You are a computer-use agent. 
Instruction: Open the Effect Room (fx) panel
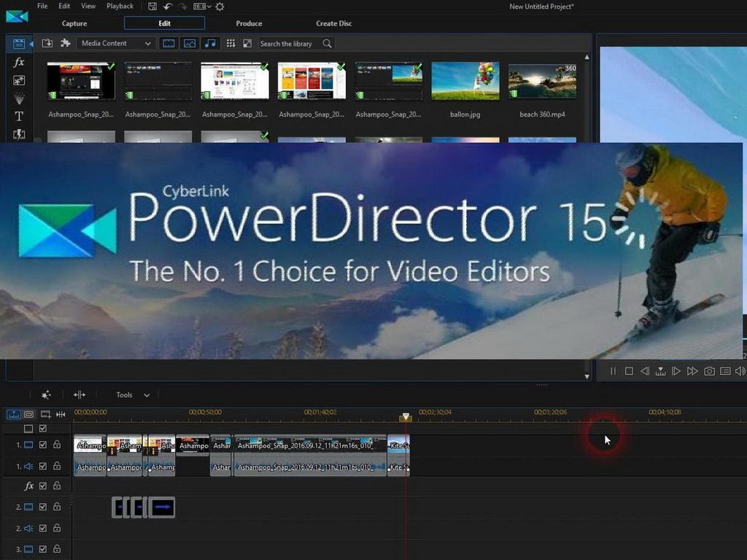[x=19, y=62]
